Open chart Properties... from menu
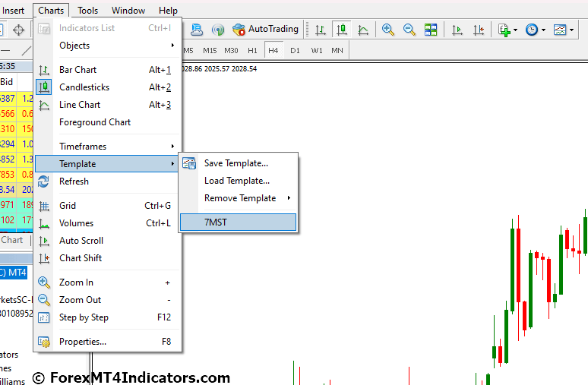The image size is (588, 385). click(x=83, y=342)
